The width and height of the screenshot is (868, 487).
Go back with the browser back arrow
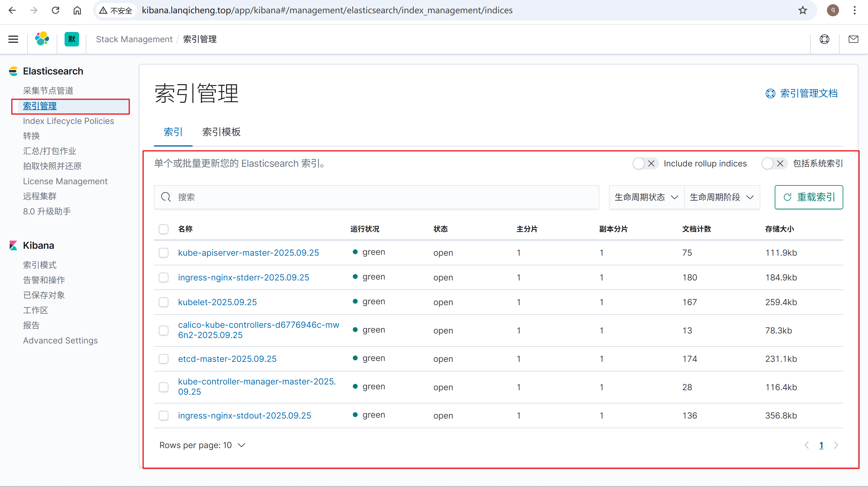pyautogui.click(x=12, y=11)
